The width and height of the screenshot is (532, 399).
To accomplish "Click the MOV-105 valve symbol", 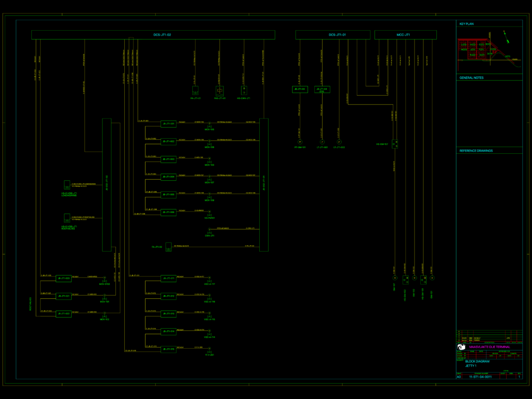I will pyautogui.click(x=209, y=125).
